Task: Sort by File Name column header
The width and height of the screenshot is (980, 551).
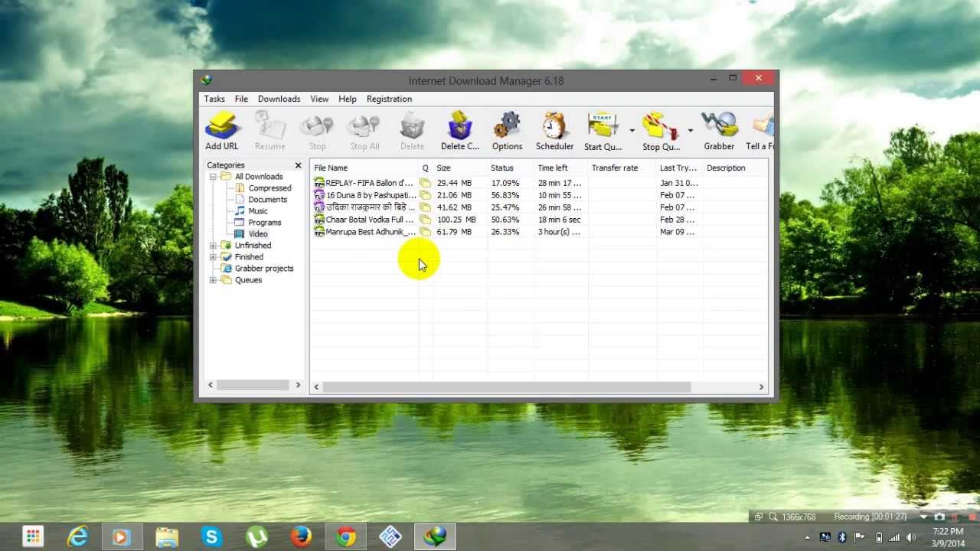Action: (x=364, y=168)
